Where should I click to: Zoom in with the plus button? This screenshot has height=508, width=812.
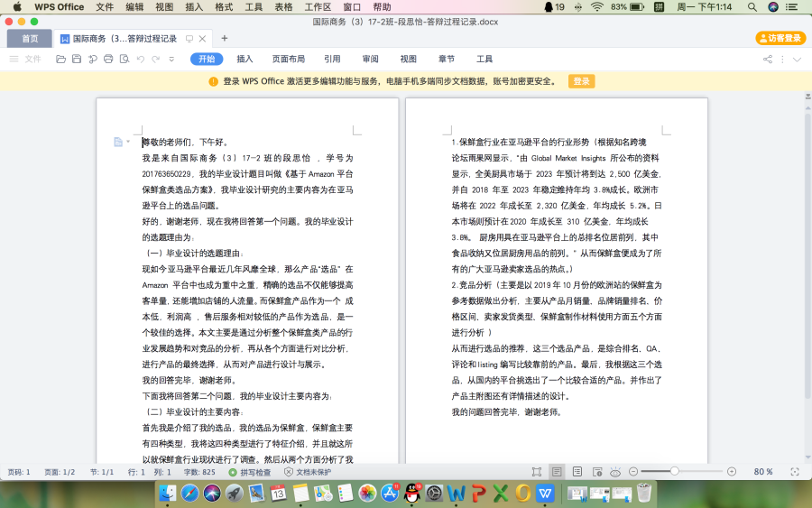pos(731,472)
